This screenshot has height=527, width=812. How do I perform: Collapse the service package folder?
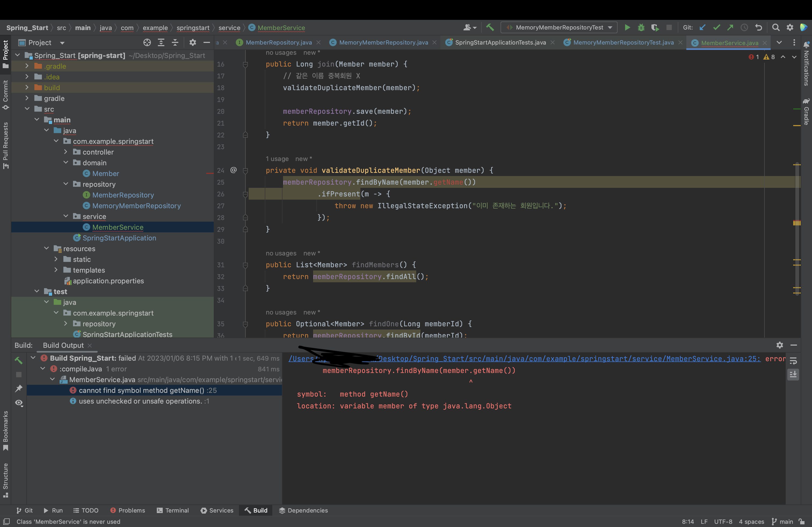click(x=66, y=217)
